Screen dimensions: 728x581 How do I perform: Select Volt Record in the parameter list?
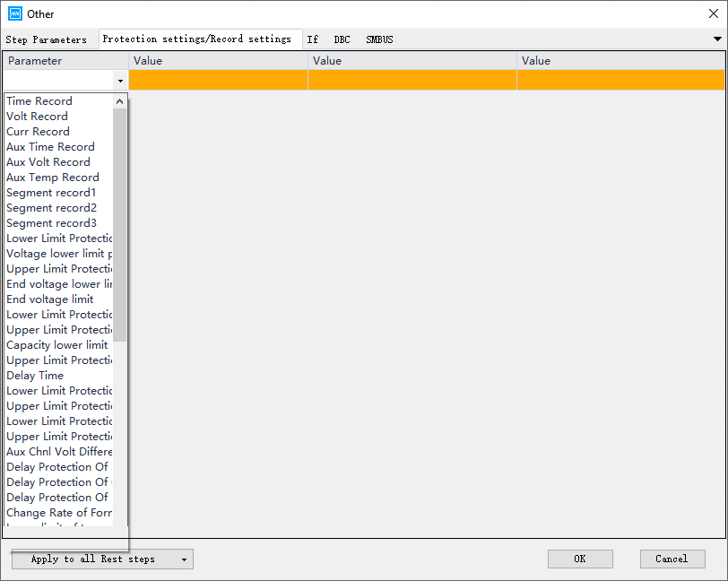click(x=37, y=117)
